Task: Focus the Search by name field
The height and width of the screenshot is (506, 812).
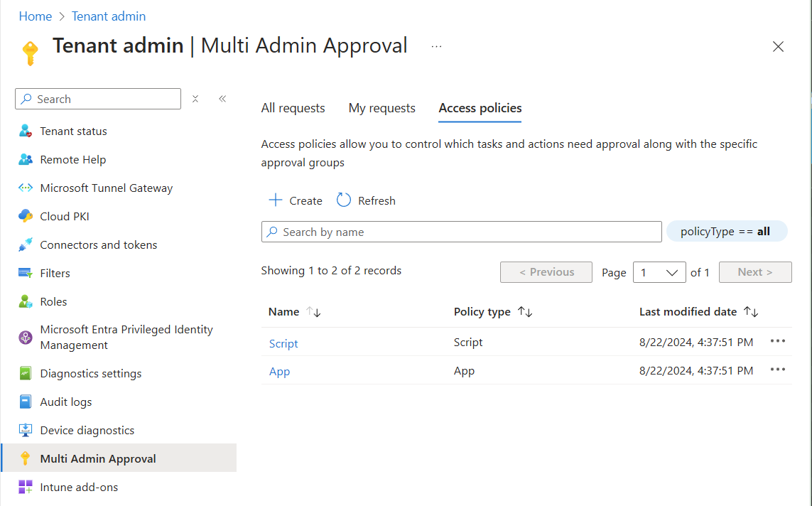Action: coord(461,232)
